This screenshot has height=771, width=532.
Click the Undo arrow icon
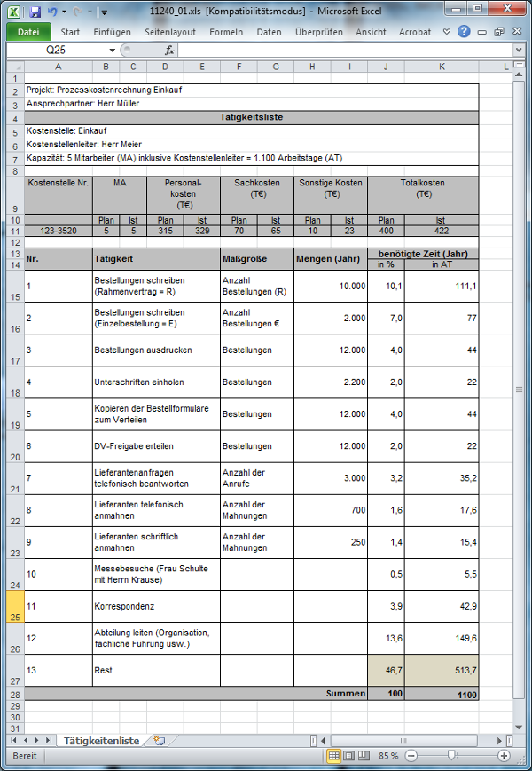(52, 12)
